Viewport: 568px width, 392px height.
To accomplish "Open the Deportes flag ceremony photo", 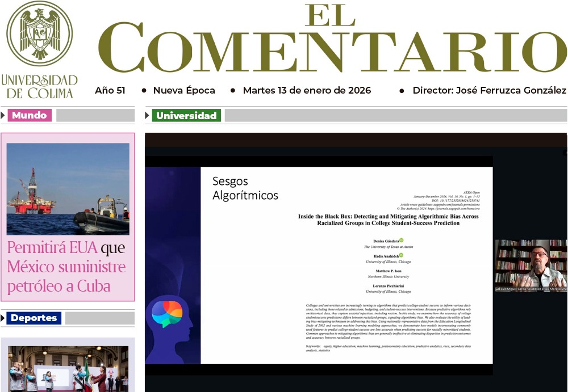I will tap(68, 368).
